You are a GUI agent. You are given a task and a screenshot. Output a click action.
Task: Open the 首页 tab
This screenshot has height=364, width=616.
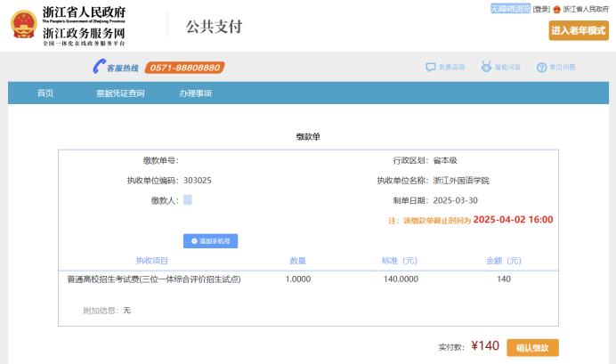click(x=45, y=93)
